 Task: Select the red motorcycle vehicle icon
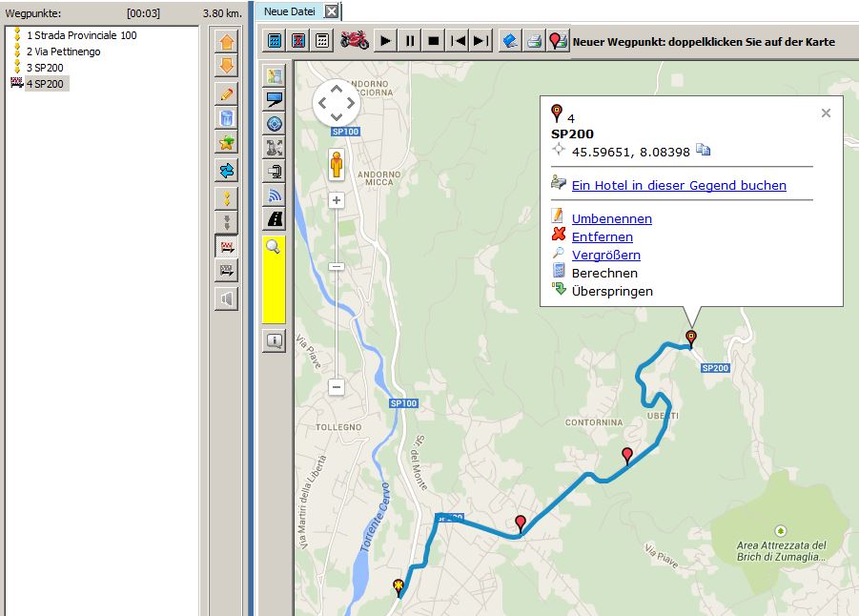coord(354,41)
